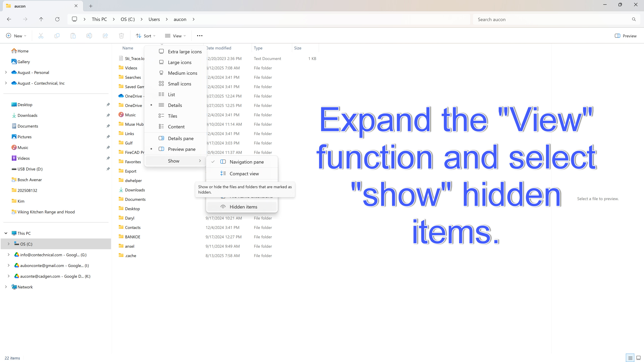Select the ansel folder row
This screenshot has width=644, height=362.
click(x=218, y=246)
